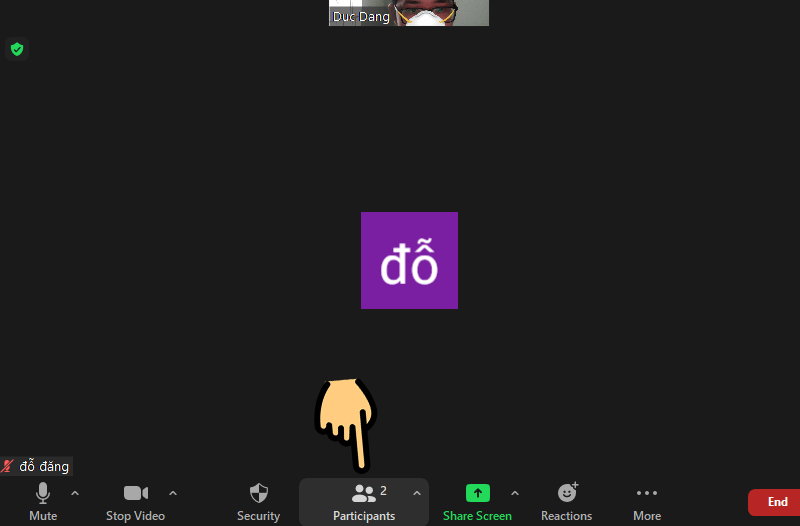Open share options arrow beside Share Screen
Viewport: 800px width, 526px height.
(x=515, y=493)
